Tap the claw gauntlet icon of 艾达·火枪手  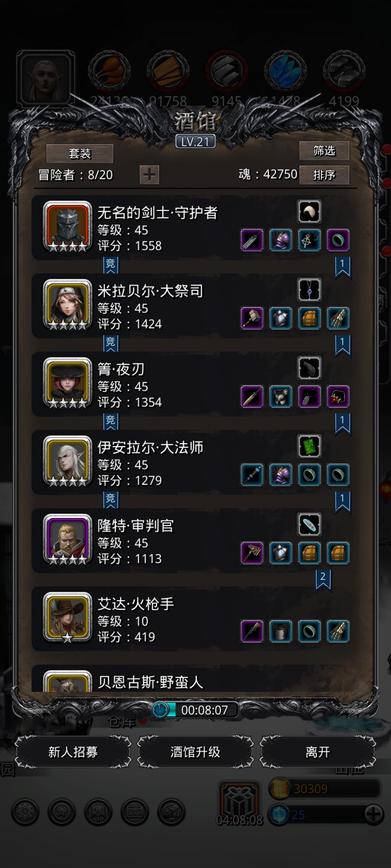[x=338, y=631]
